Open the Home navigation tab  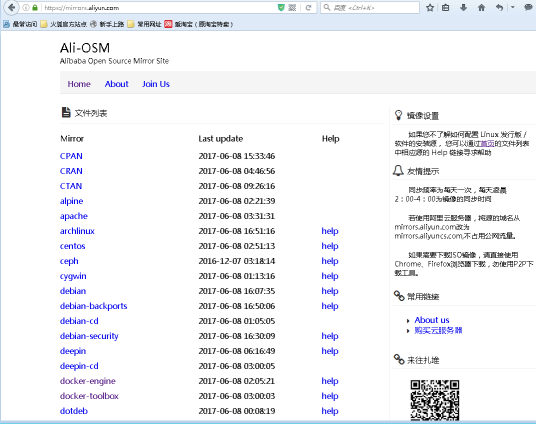click(79, 84)
